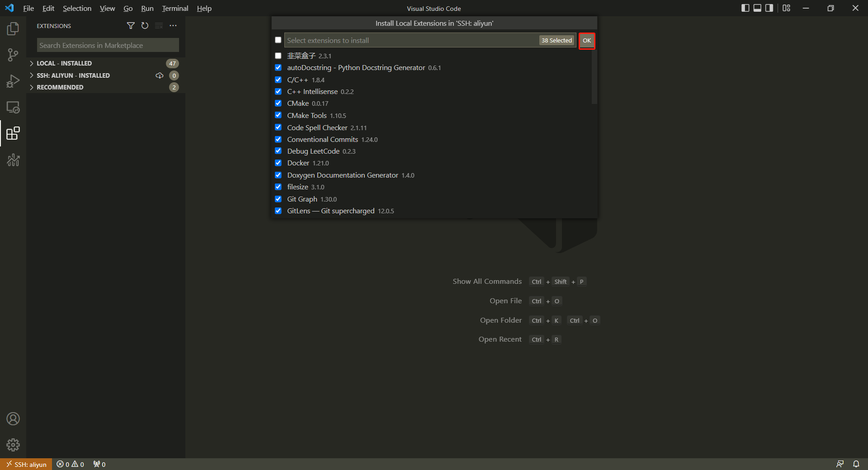The height and width of the screenshot is (470, 868).
Task: Expand the Local - Installed section
Action: point(64,63)
